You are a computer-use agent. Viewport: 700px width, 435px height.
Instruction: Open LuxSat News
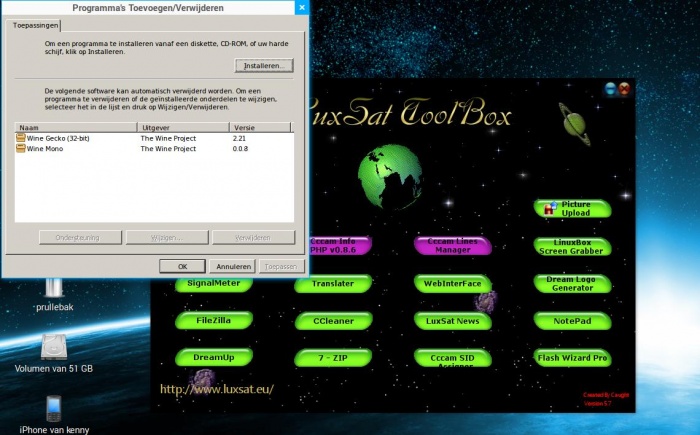coord(453,321)
